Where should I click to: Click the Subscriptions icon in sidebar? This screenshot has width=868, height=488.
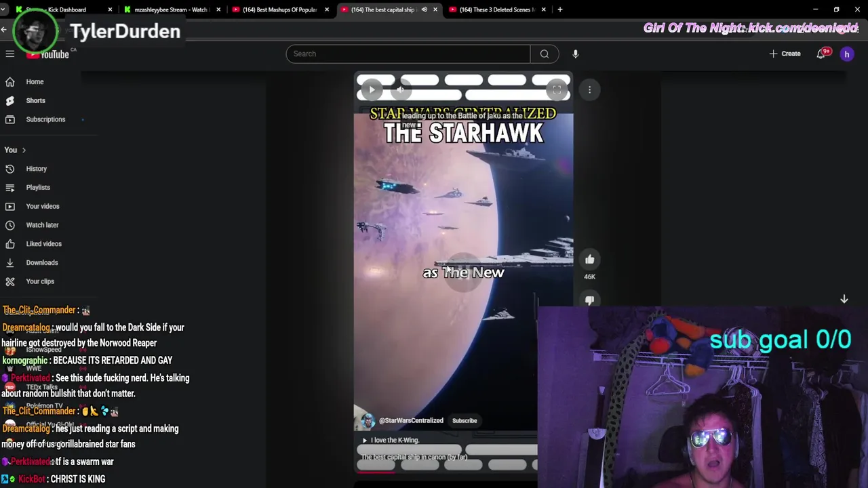pos(10,119)
